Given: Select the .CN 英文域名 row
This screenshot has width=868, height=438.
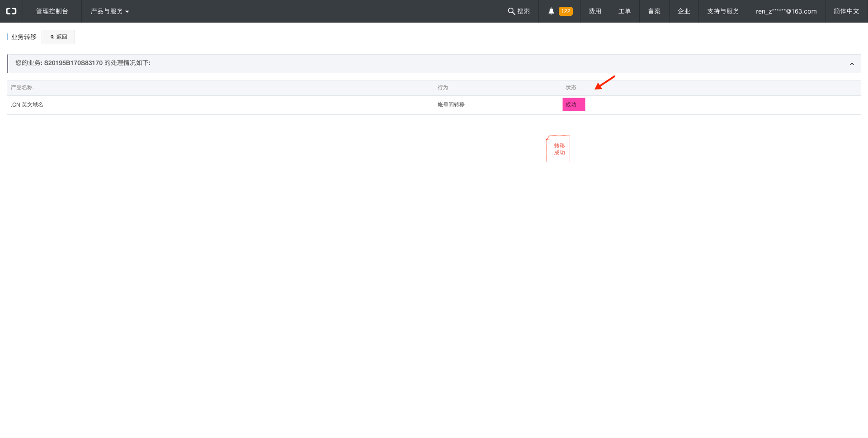Looking at the screenshot, I should pos(27,105).
